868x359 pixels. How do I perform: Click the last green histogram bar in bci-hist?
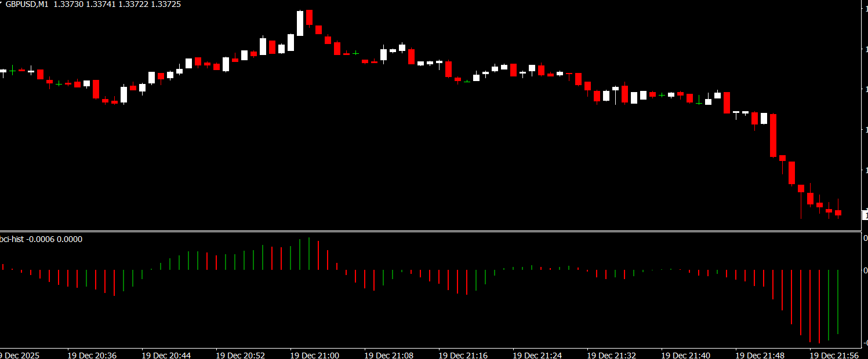838,301
